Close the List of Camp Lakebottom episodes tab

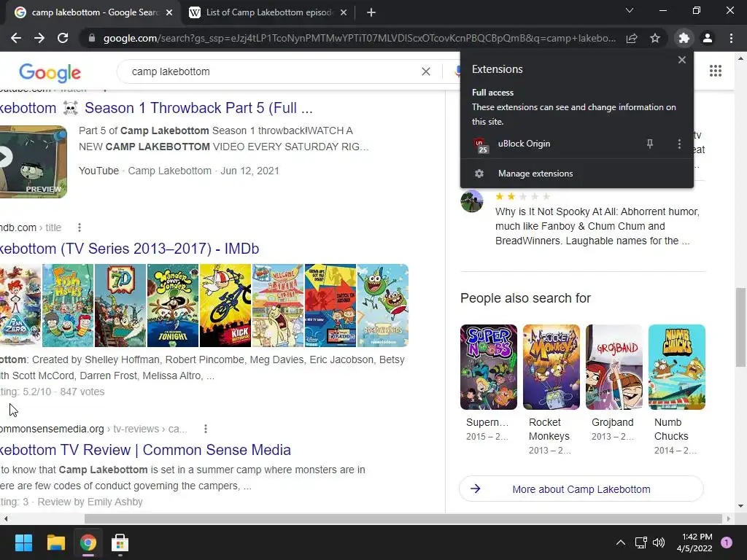(x=344, y=12)
